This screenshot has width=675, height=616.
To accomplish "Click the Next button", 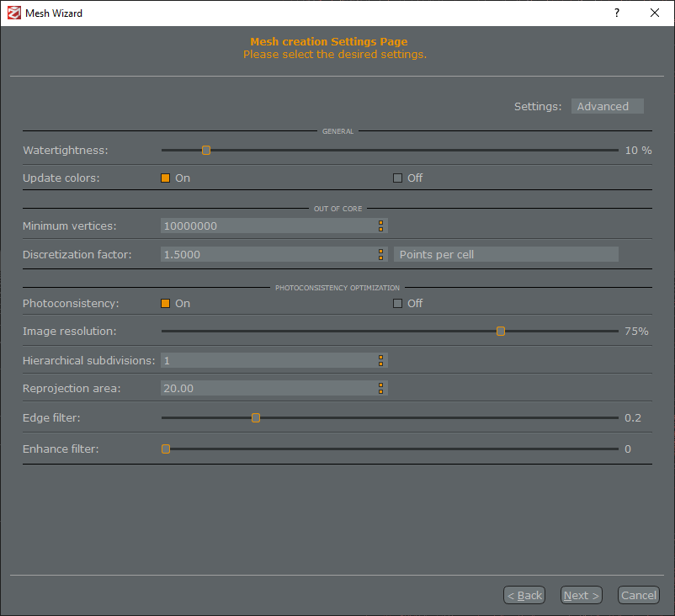I will (x=581, y=595).
